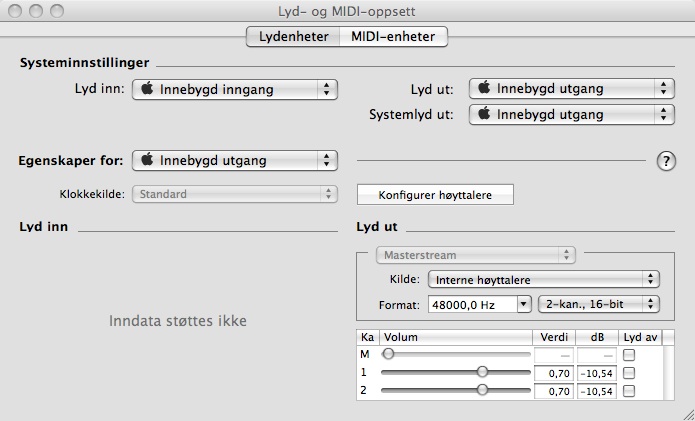Click the help question mark icon
695x421 pixels.
tap(666, 161)
